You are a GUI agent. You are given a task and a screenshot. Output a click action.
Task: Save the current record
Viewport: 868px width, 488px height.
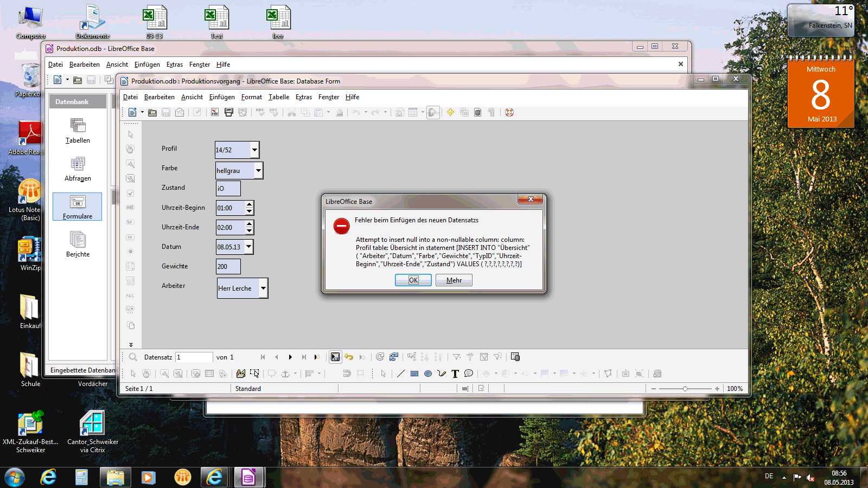(x=335, y=357)
